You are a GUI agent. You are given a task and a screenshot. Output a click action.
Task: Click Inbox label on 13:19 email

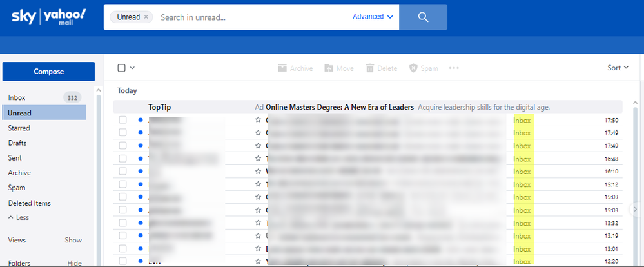pos(522,236)
